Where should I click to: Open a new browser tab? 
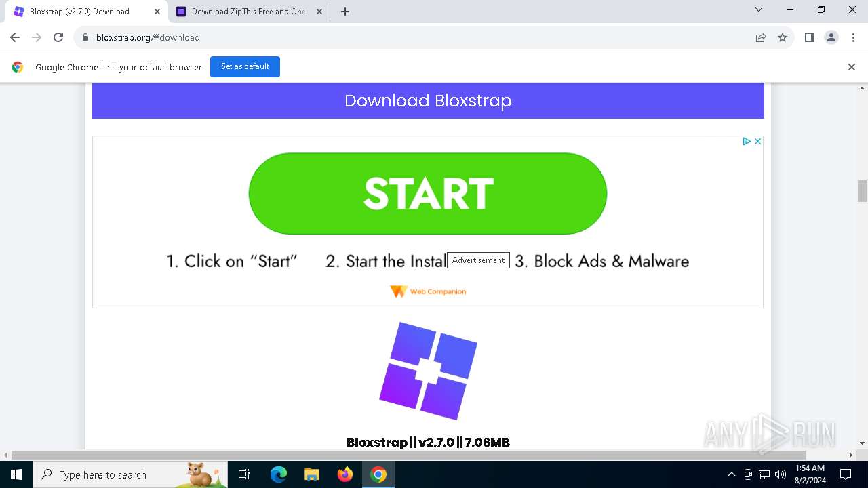pos(344,12)
